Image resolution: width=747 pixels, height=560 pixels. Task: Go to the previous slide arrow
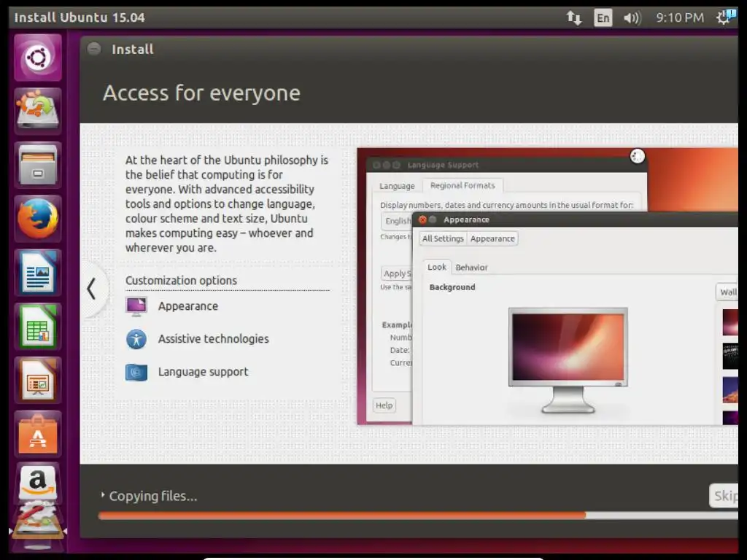(x=91, y=289)
